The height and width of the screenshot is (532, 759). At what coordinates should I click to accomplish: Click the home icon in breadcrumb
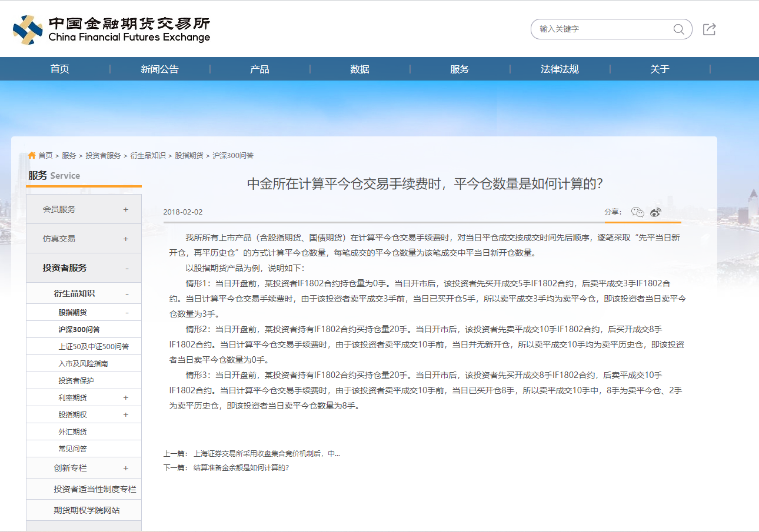(x=32, y=156)
